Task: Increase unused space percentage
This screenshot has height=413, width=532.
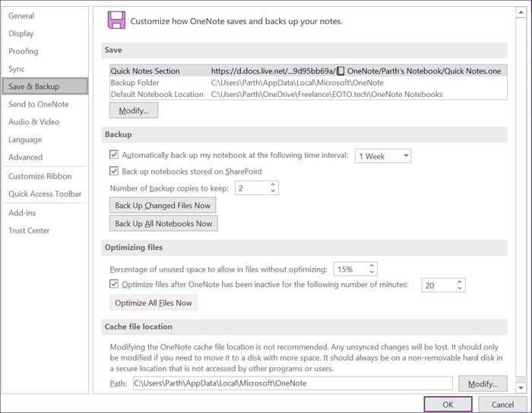Action: [x=372, y=266]
